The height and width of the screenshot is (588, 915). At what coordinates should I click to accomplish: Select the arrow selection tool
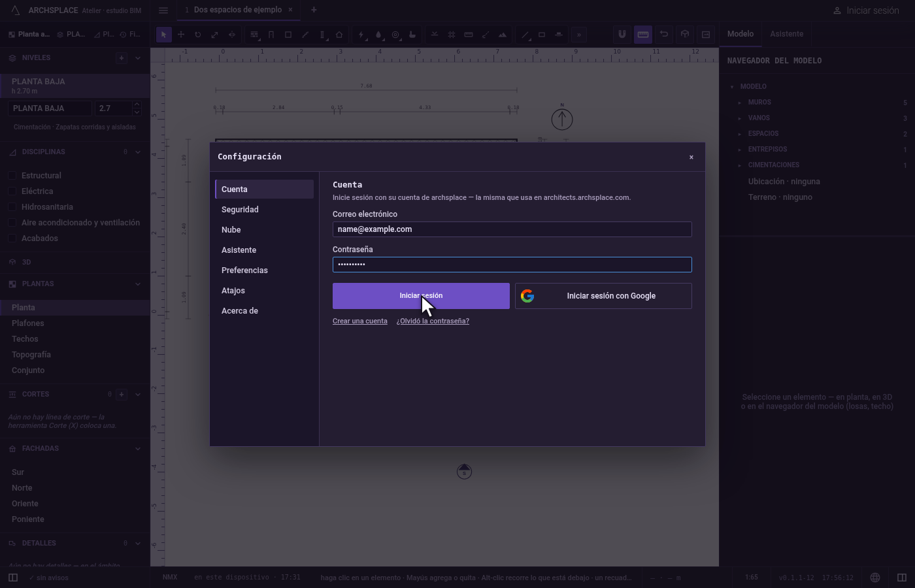click(x=164, y=35)
